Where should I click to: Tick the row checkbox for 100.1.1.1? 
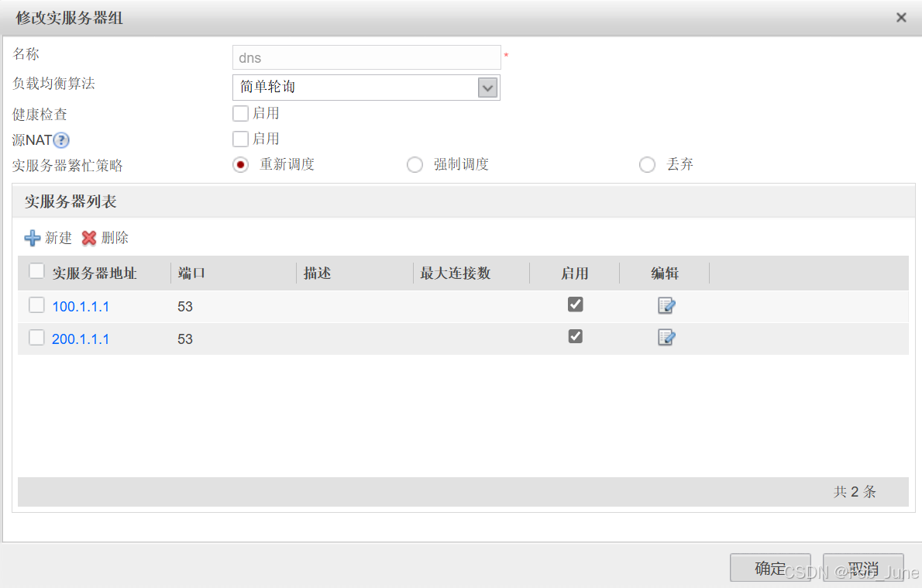coord(36,304)
